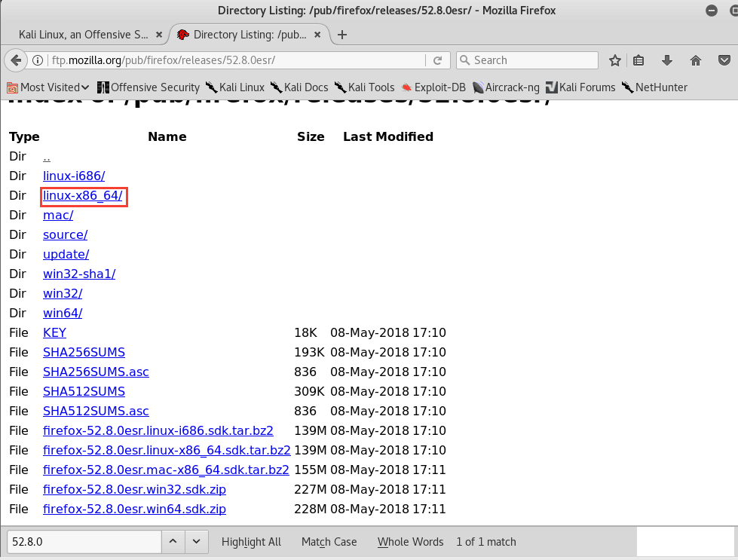This screenshot has height=560, width=738.
Task: Open the Downloads arrow icon
Action: click(667, 60)
